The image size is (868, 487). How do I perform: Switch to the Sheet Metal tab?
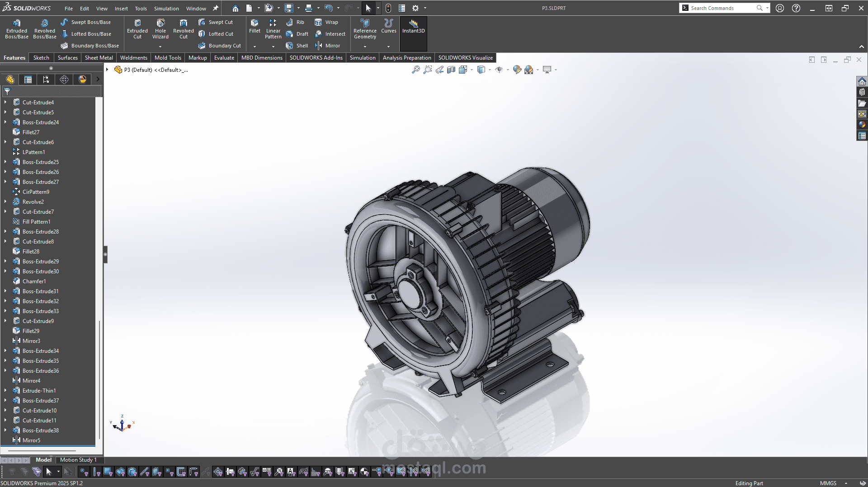point(99,58)
